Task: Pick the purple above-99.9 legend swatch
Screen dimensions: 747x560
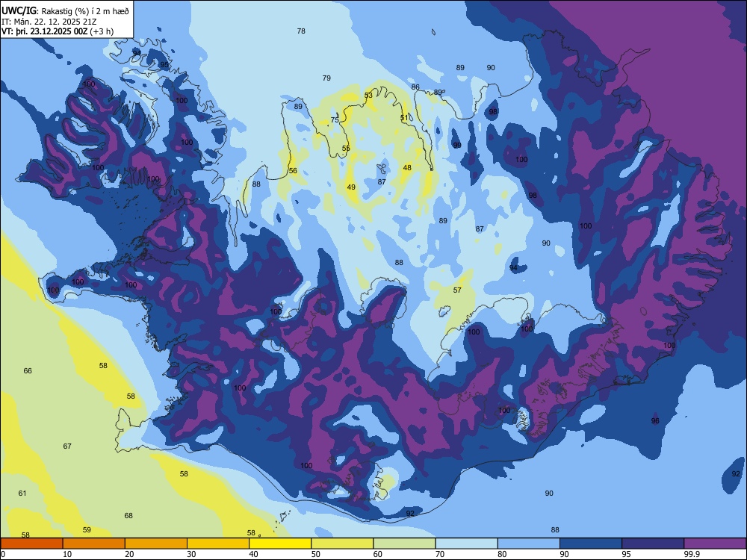Action: coord(715,544)
